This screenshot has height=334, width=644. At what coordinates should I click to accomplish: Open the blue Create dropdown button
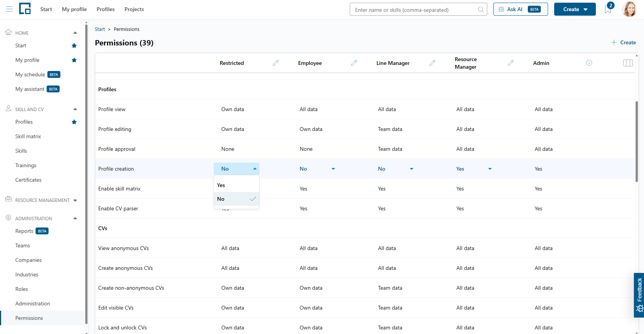[x=575, y=9]
